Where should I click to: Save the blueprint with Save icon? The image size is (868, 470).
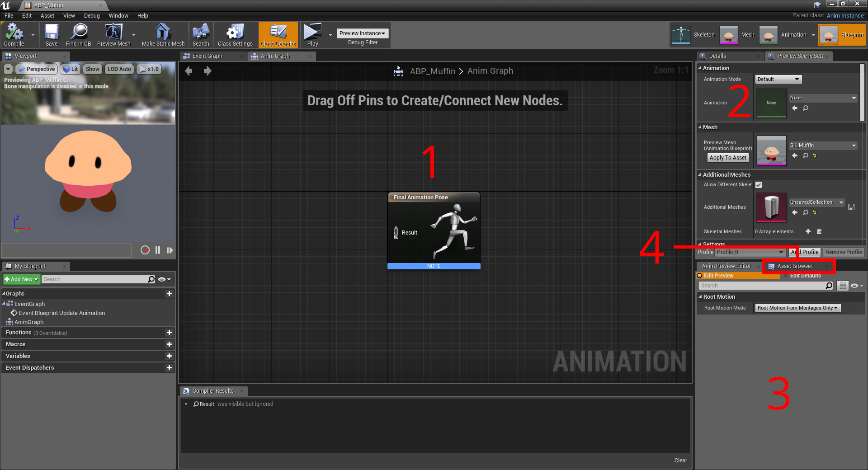[x=52, y=35]
